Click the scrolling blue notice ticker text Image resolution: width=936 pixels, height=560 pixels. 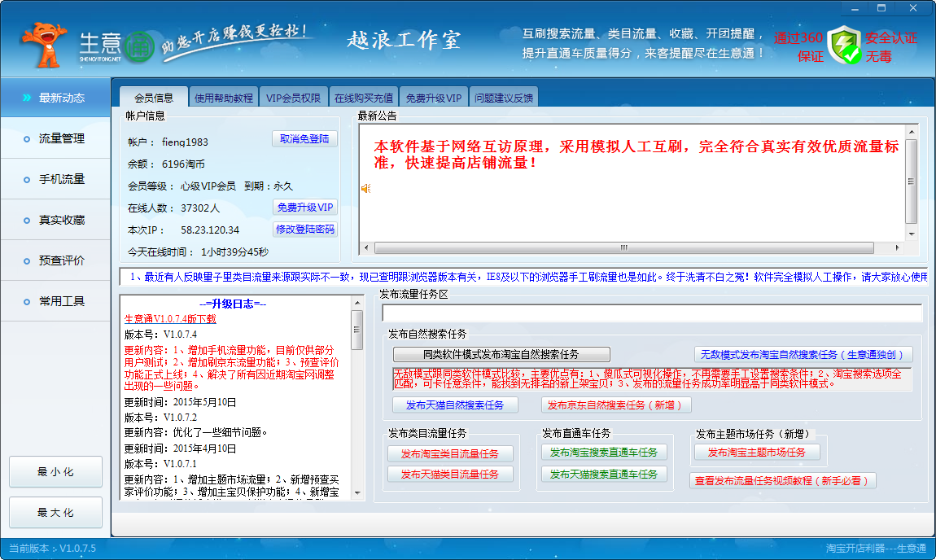[x=527, y=277]
